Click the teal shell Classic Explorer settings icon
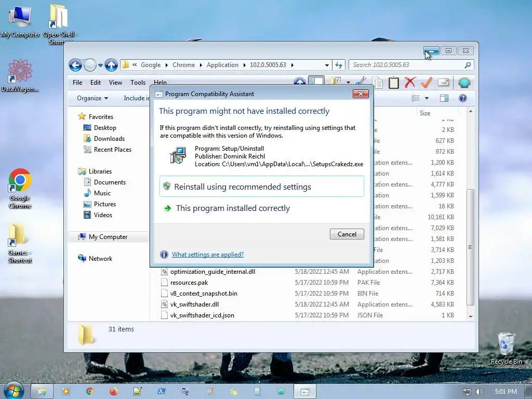The height and width of the screenshot is (399, 532). [x=464, y=83]
